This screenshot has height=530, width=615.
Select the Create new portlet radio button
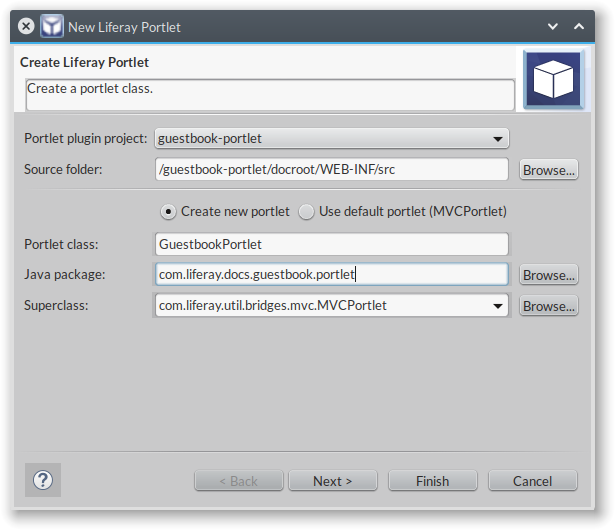point(168,212)
